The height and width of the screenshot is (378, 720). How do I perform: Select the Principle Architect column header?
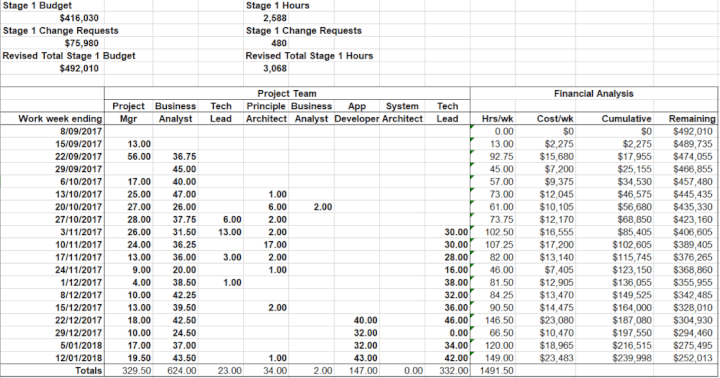point(266,112)
